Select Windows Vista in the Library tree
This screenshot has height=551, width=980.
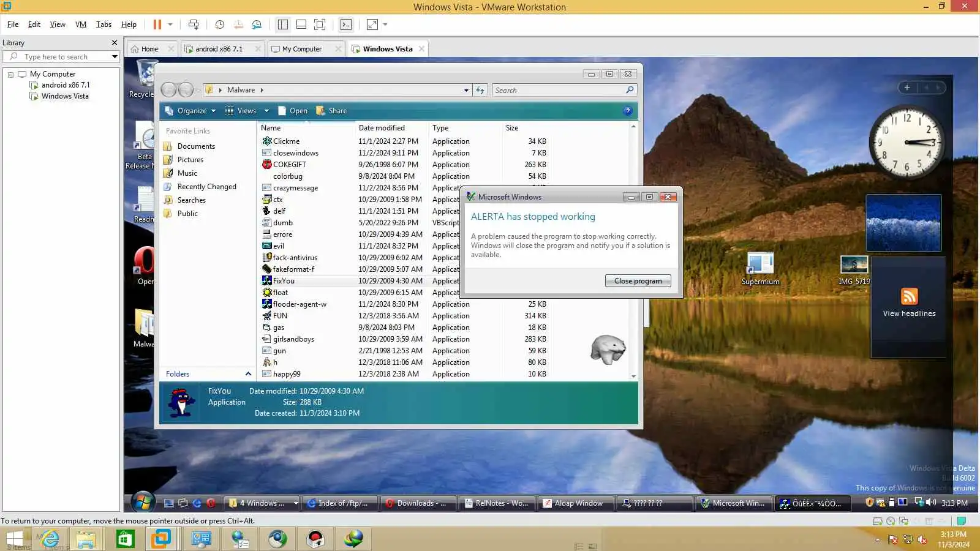click(x=65, y=96)
